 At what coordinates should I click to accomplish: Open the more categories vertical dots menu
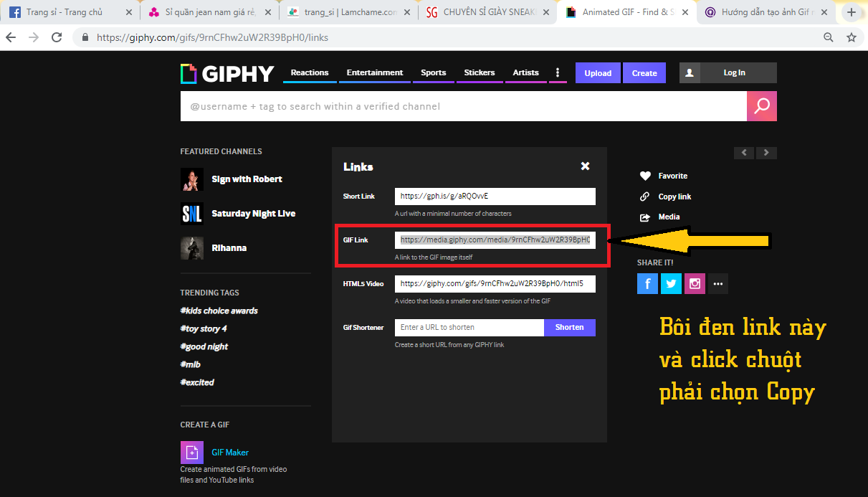tap(558, 73)
